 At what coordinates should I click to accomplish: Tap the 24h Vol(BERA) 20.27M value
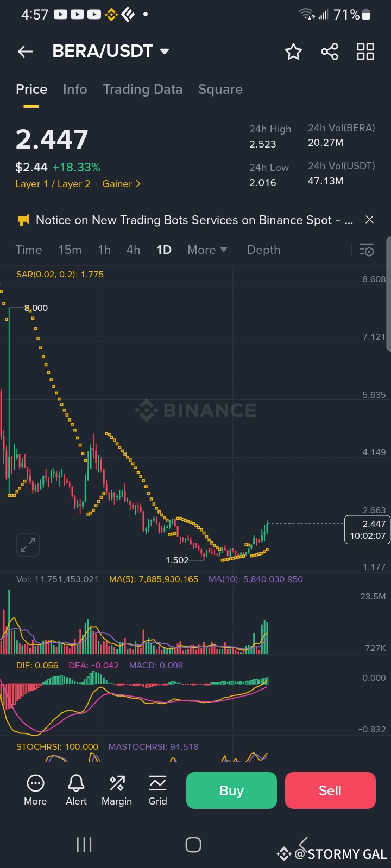tap(325, 143)
